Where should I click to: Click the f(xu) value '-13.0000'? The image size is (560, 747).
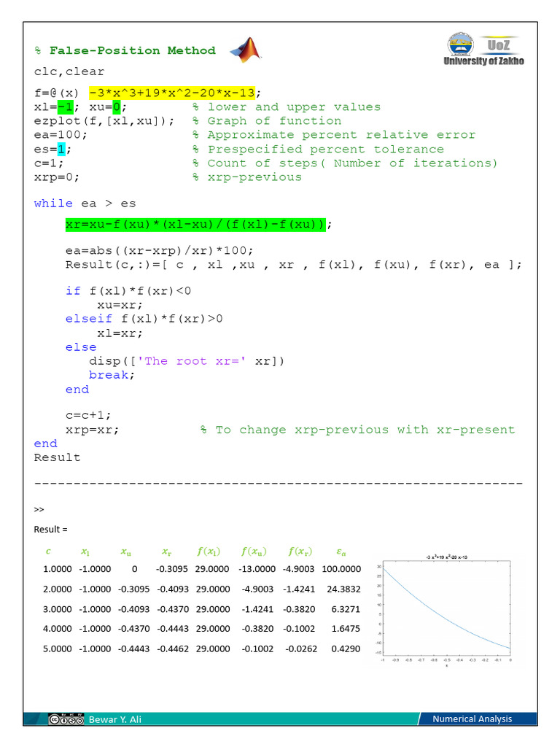pyautogui.click(x=257, y=569)
